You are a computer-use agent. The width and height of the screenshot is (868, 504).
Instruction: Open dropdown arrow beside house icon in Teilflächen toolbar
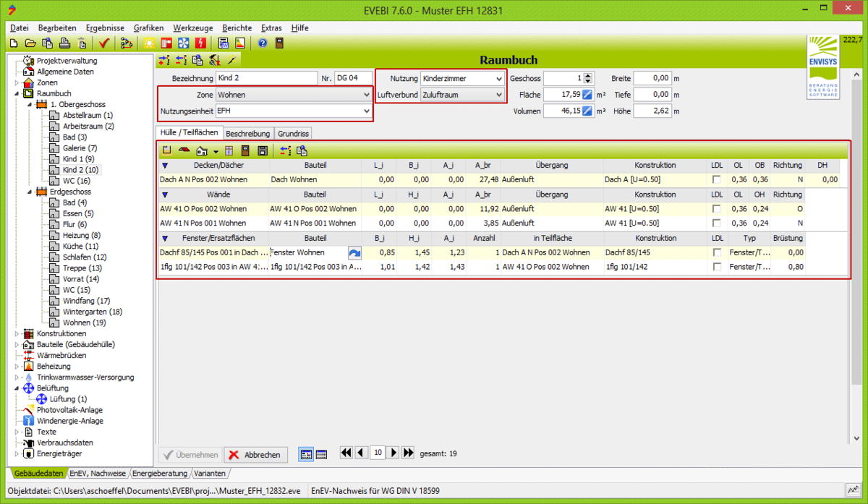216,152
